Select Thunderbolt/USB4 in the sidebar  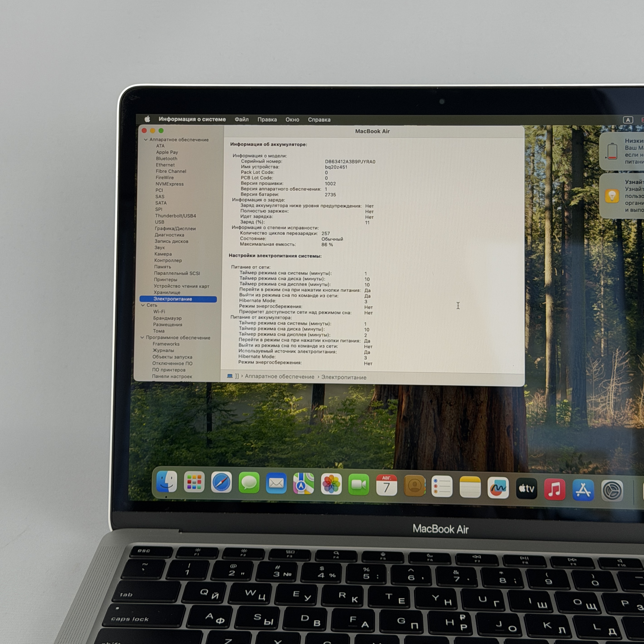[x=176, y=216]
